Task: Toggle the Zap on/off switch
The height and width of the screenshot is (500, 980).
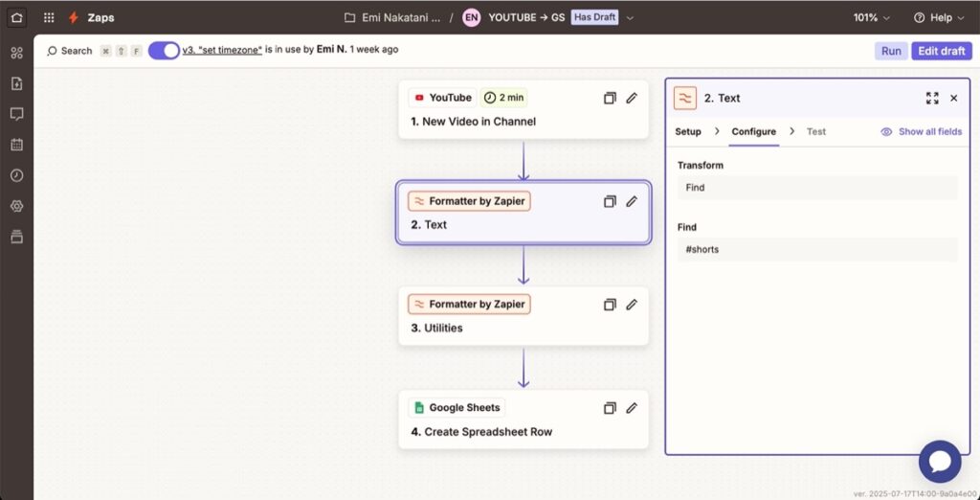Action: [164, 51]
